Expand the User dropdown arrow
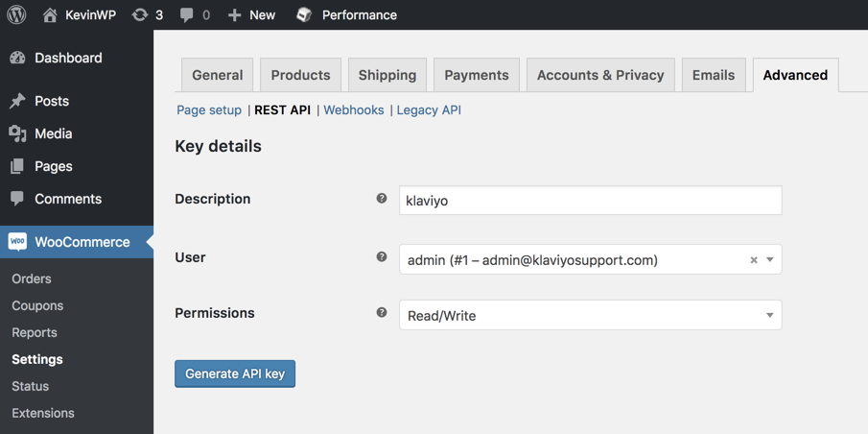868x434 pixels. tap(770, 260)
